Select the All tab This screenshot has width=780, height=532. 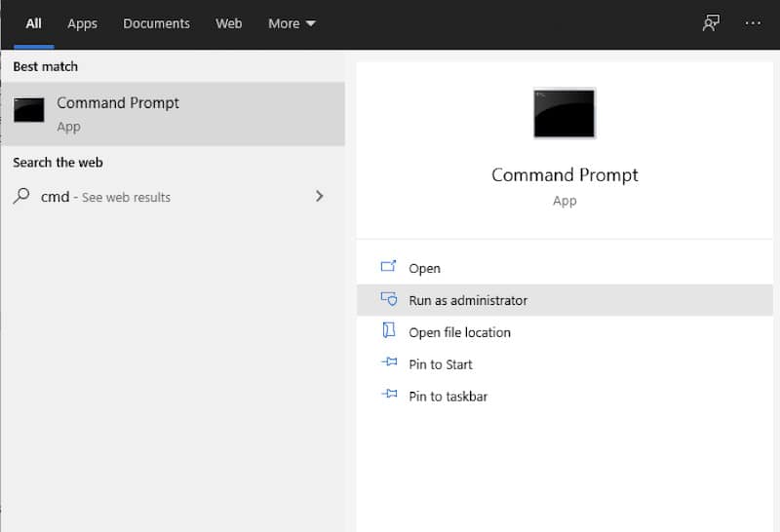34,23
